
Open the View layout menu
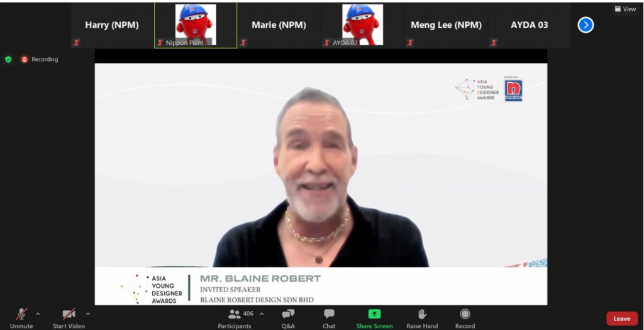click(625, 9)
